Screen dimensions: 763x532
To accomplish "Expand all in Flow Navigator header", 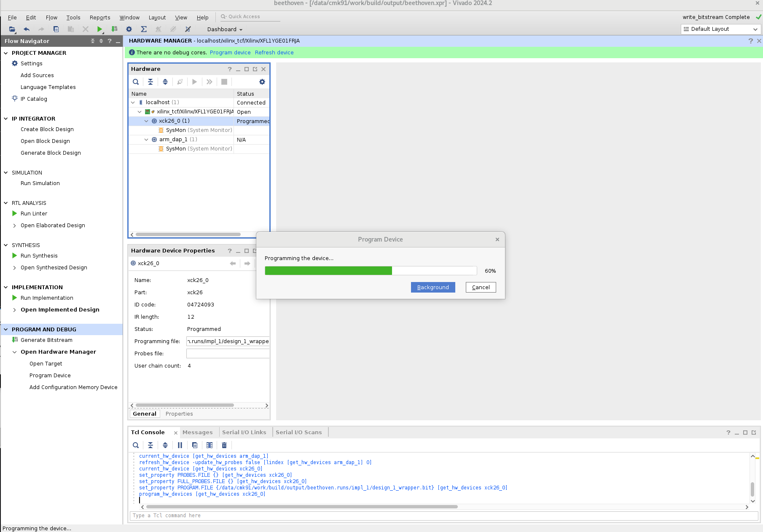I will tap(101, 41).
